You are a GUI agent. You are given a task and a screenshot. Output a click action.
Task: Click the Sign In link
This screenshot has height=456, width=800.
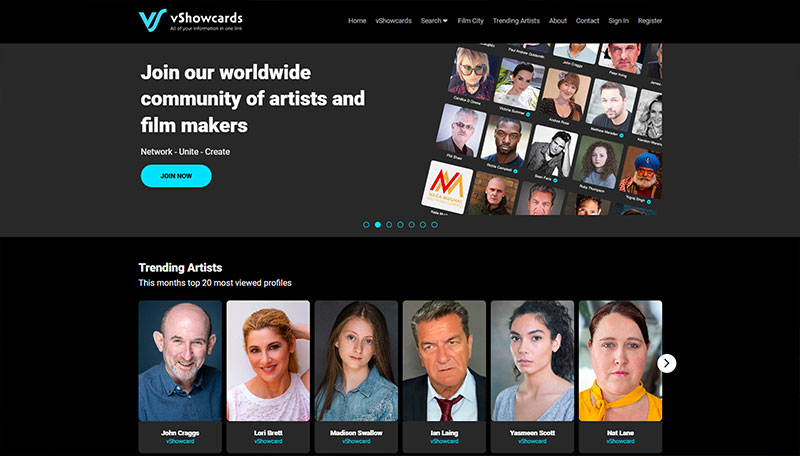tap(619, 21)
